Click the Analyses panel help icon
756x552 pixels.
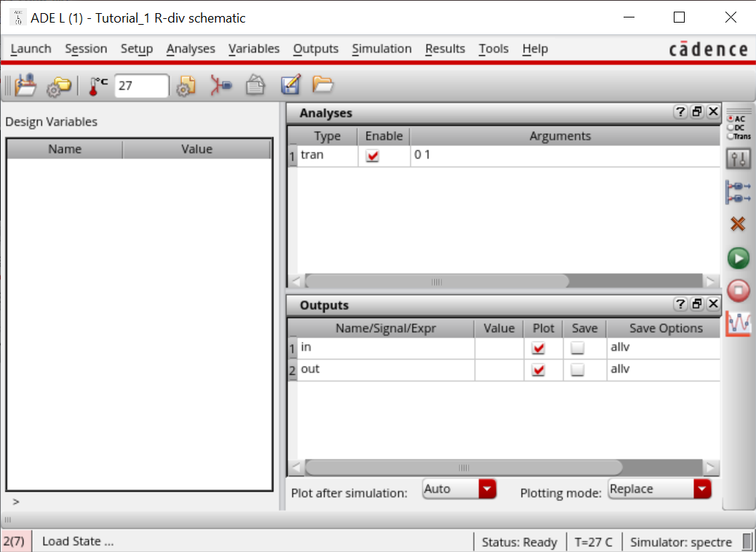(x=680, y=112)
